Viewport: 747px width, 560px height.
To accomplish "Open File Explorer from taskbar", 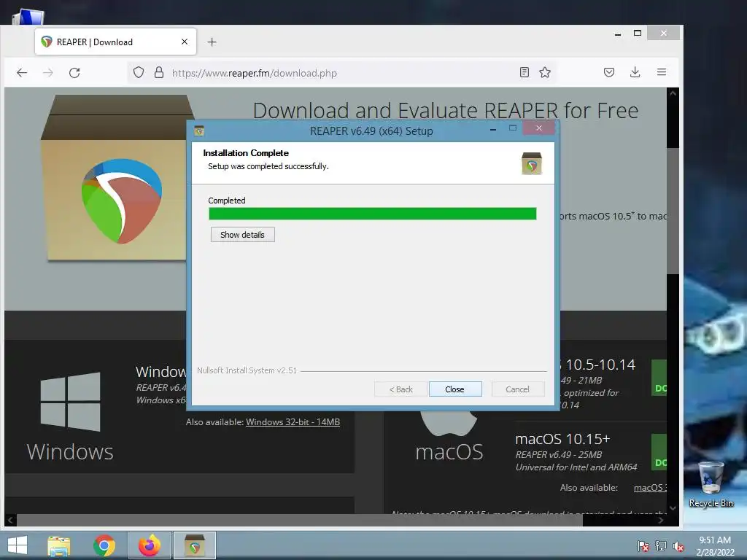I will [x=59, y=545].
